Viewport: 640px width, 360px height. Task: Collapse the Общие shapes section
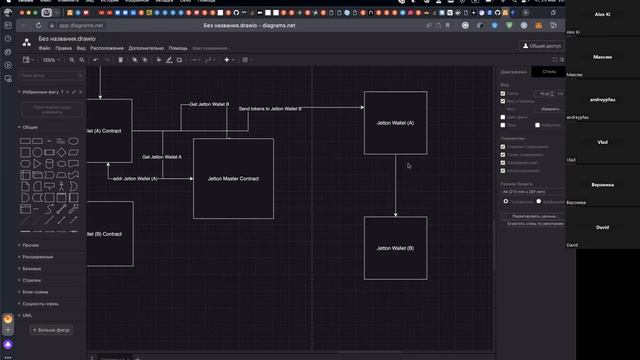pyautogui.click(x=29, y=127)
